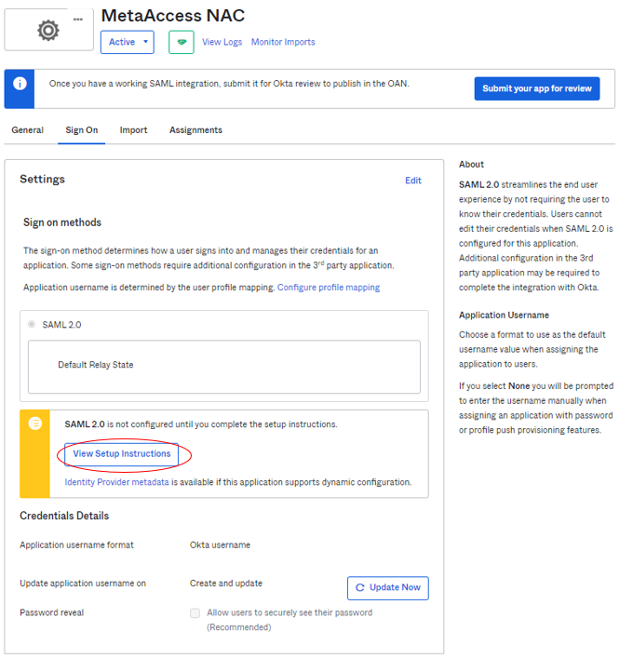This screenshot has height=672, width=633.
Task: Open the Active status dropdown
Action: pyautogui.click(x=128, y=42)
